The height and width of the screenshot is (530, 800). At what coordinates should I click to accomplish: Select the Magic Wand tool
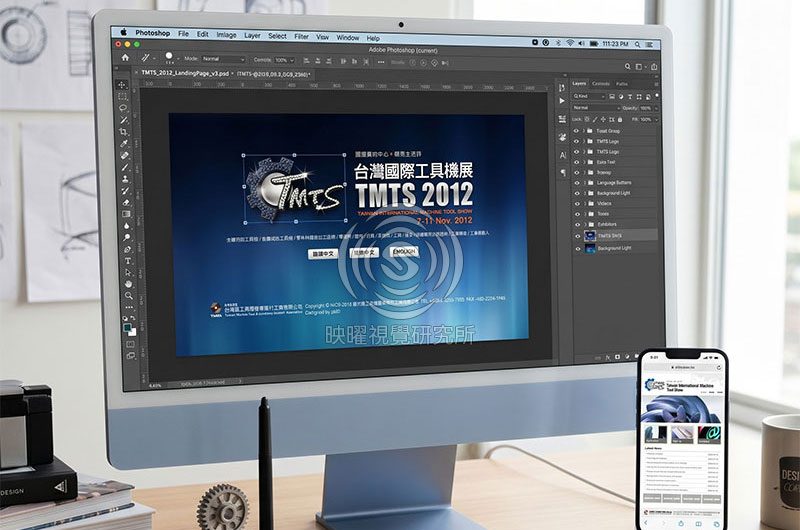point(123,120)
